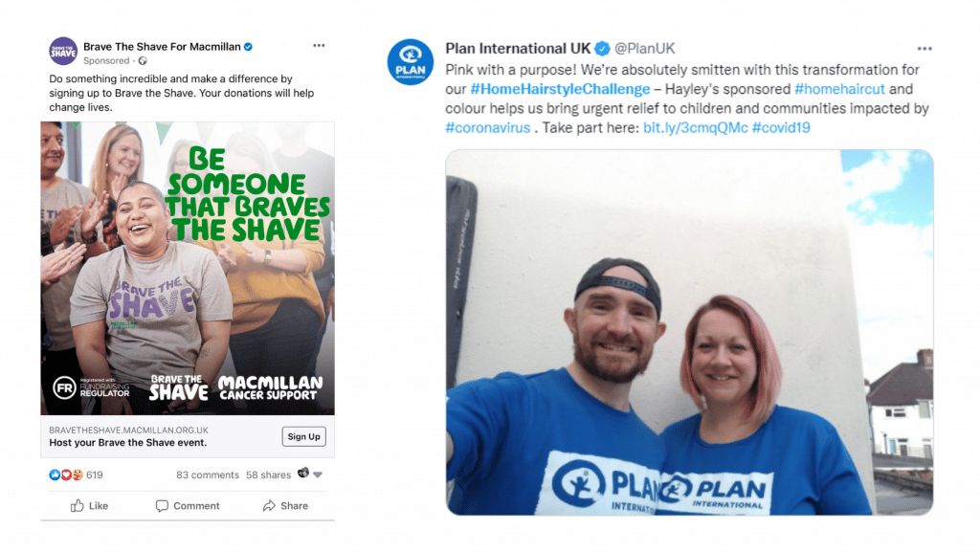Click the Sign Up button
The image size is (980, 552).
[x=303, y=436]
